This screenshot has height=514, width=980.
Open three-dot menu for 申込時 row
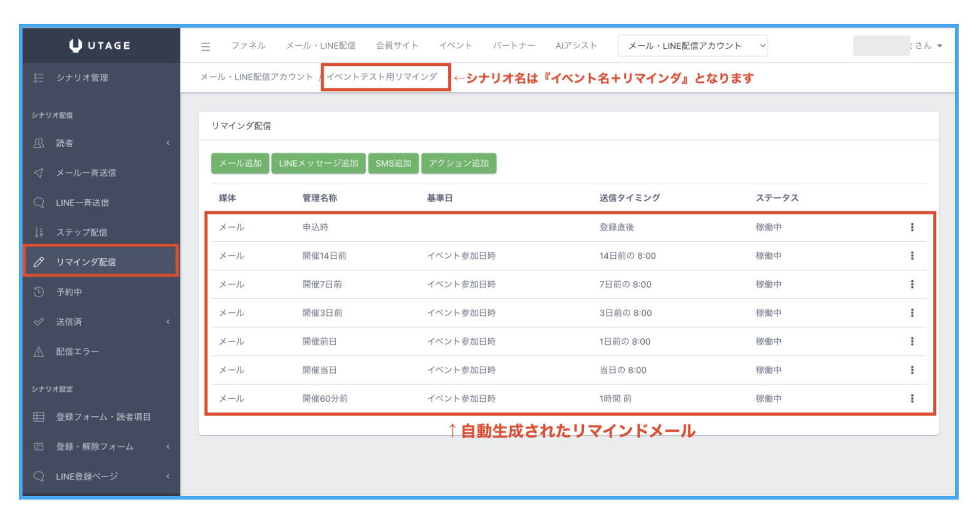pos(912,227)
